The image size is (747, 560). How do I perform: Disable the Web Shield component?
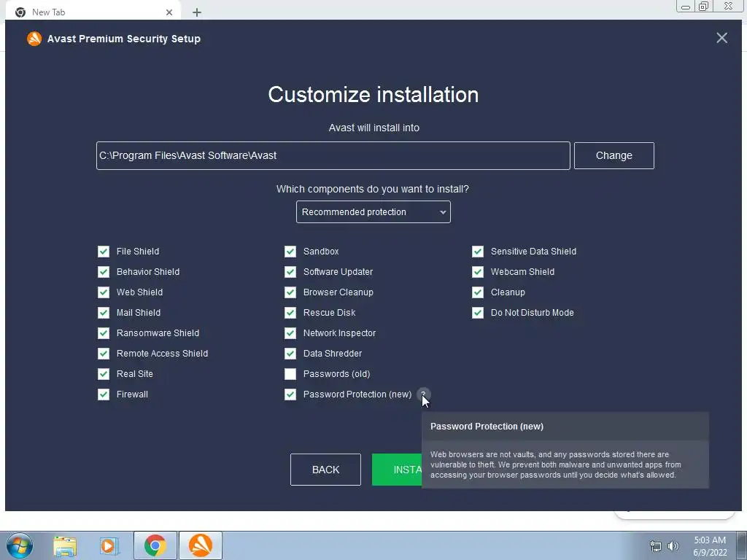point(104,292)
